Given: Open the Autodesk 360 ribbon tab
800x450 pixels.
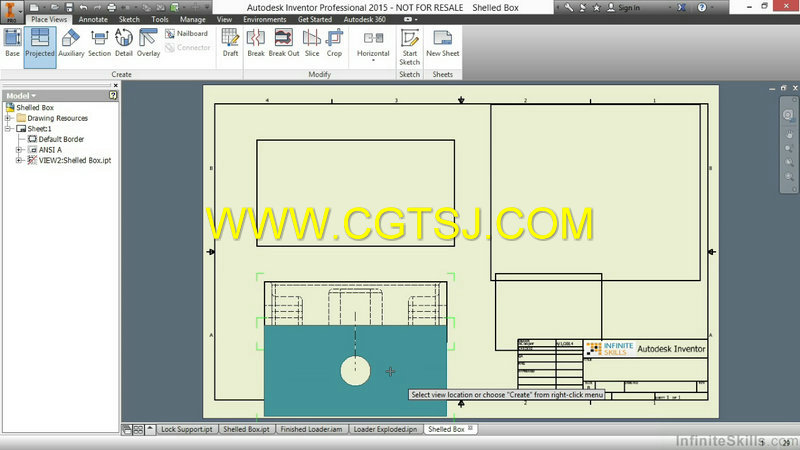Looking at the screenshot, I should click(364, 19).
